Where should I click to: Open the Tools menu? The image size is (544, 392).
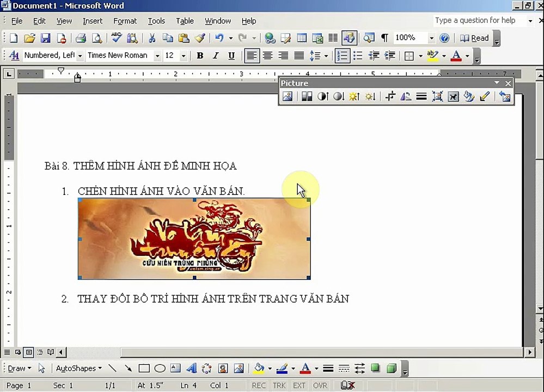[x=156, y=21]
